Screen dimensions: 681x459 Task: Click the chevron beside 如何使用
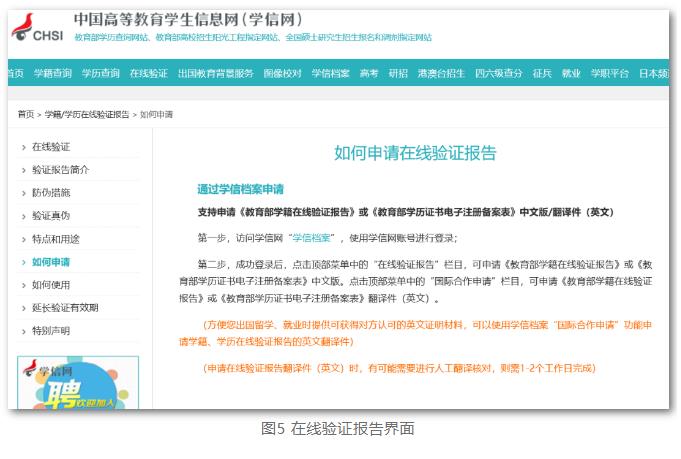pyautogui.click(x=23, y=286)
